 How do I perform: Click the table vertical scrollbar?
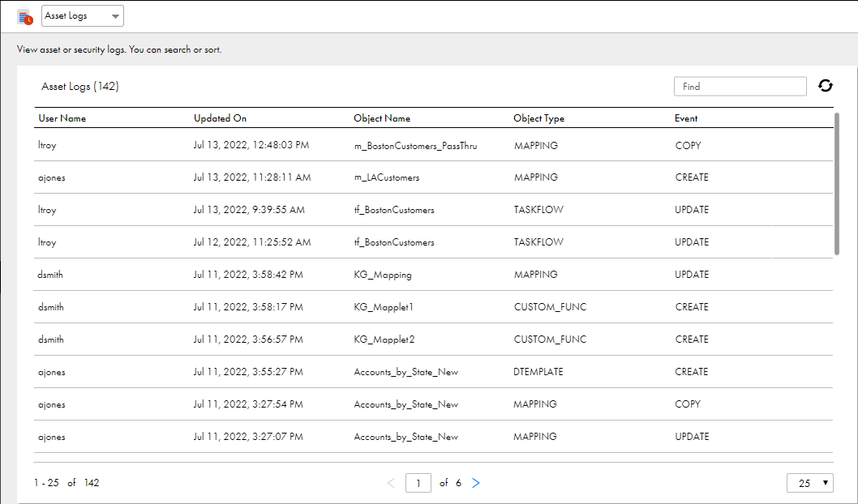(x=836, y=184)
